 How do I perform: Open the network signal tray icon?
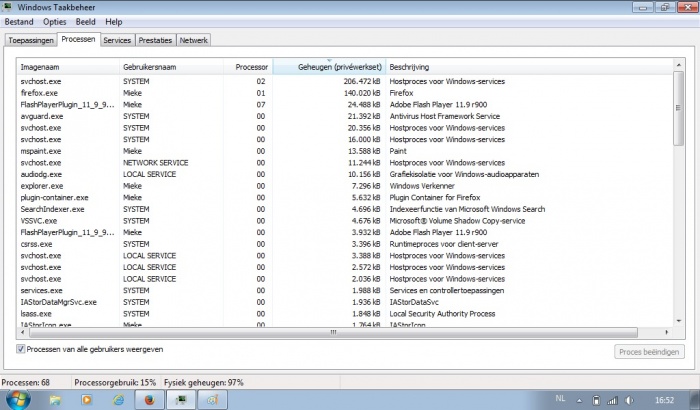point(612,401)
